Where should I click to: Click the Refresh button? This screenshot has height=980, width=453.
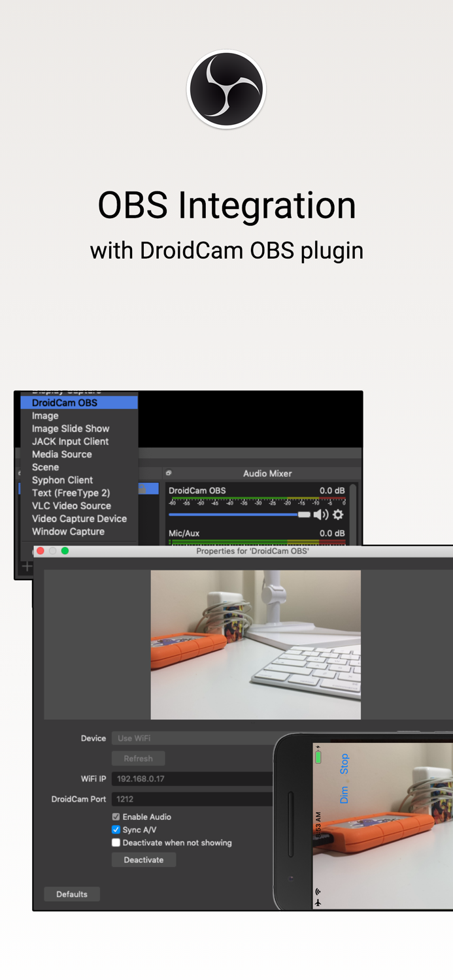(138, 759)
